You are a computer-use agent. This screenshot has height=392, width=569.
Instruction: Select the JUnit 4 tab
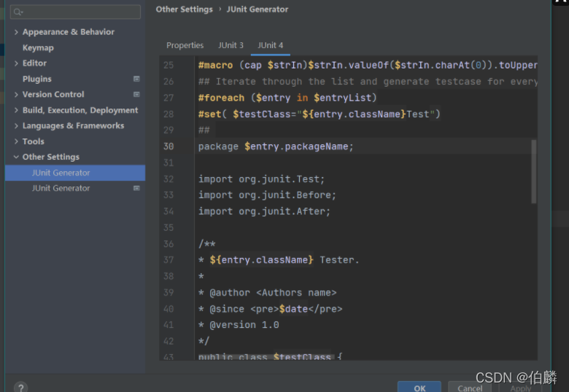tap(271, 45)
